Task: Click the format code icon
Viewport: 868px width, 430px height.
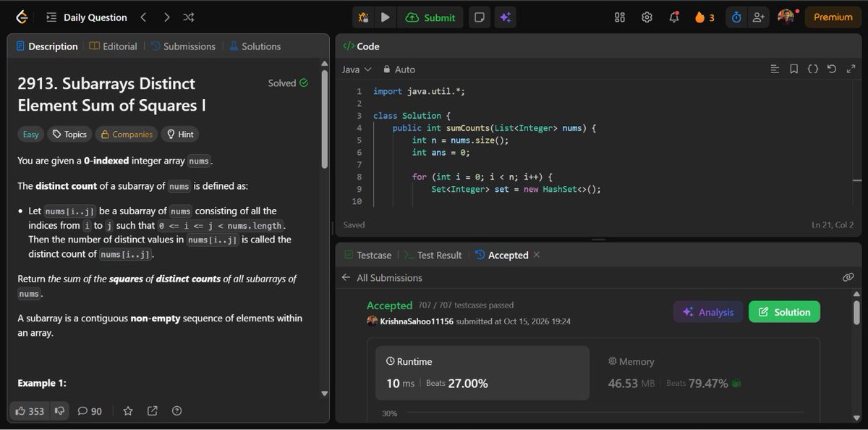Action: (x=775, y=69)
